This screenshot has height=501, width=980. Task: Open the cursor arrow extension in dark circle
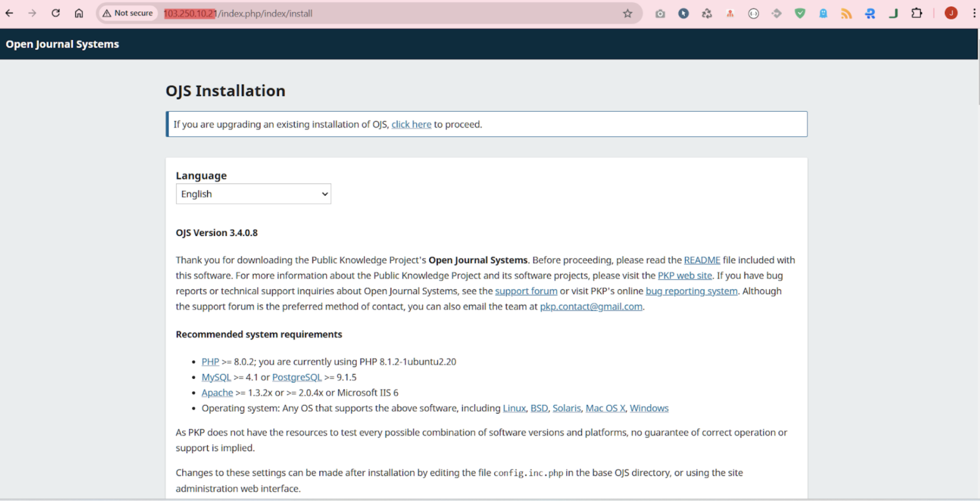[x=683, y=14]
